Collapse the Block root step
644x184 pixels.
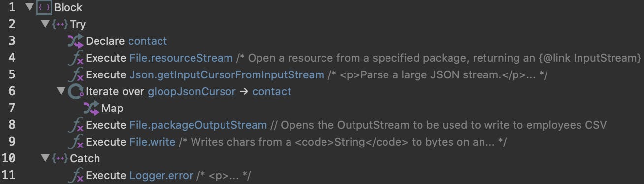pos(29,7)
